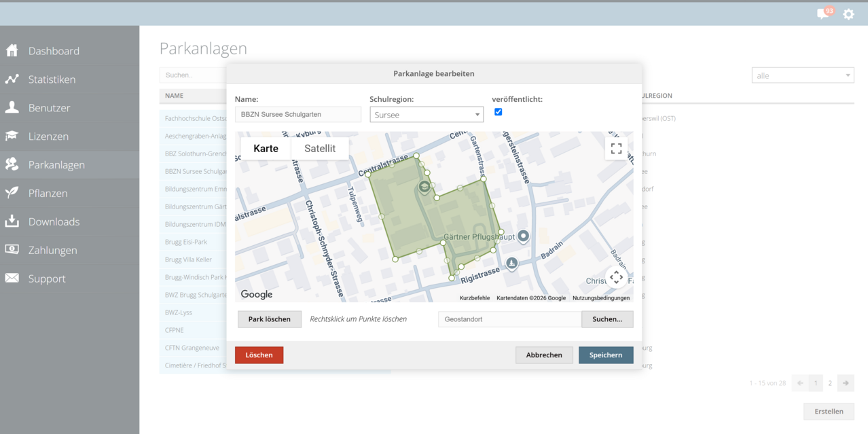Open the notifications chat bubble icon
The image size is (868, 434).
coord(825,13)
